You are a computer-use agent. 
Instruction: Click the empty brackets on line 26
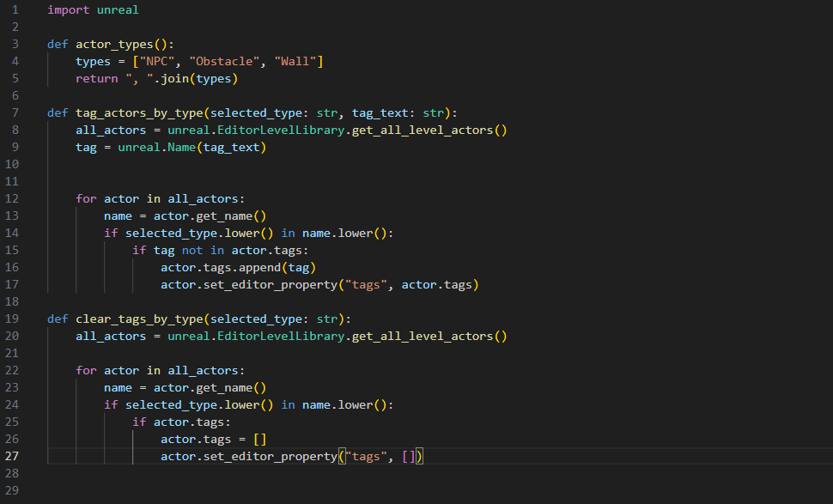[x=260, y=440]
